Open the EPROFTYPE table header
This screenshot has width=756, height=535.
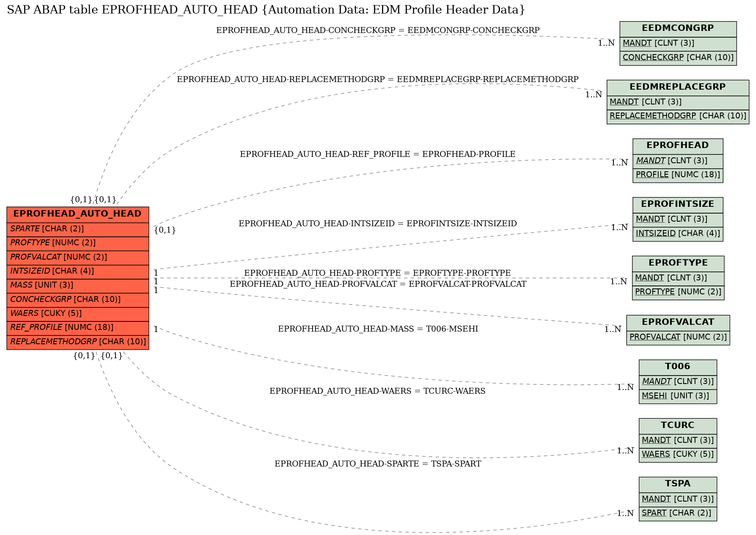pyautogui.click(x=678, y=263)
